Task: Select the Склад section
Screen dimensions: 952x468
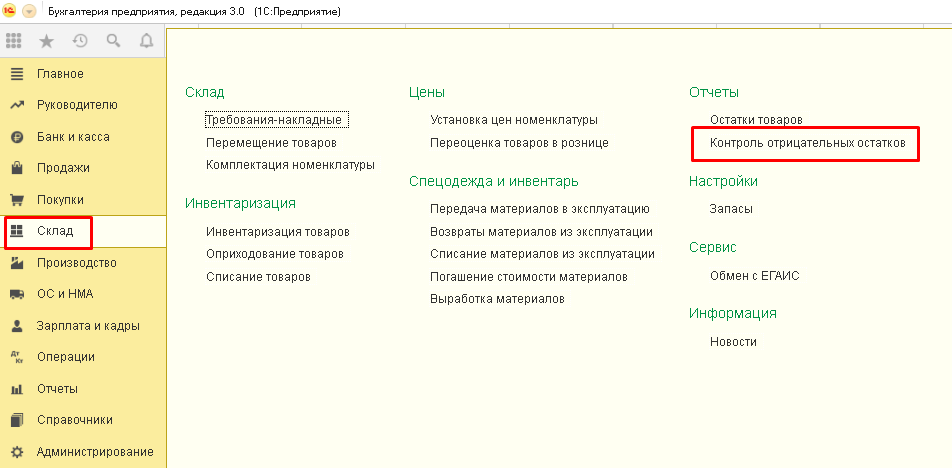Action: coord(55,231)
